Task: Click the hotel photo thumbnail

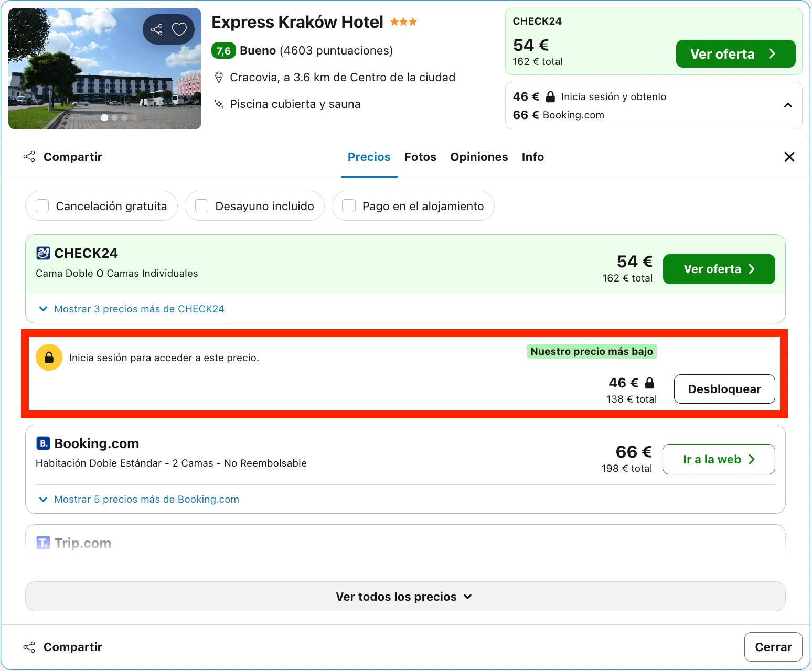Action: [x=105, y=69]
